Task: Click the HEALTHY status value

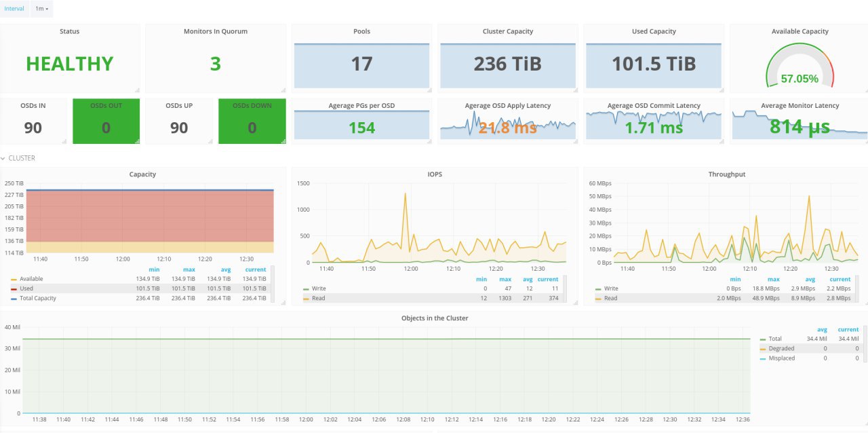Action: 69,64
